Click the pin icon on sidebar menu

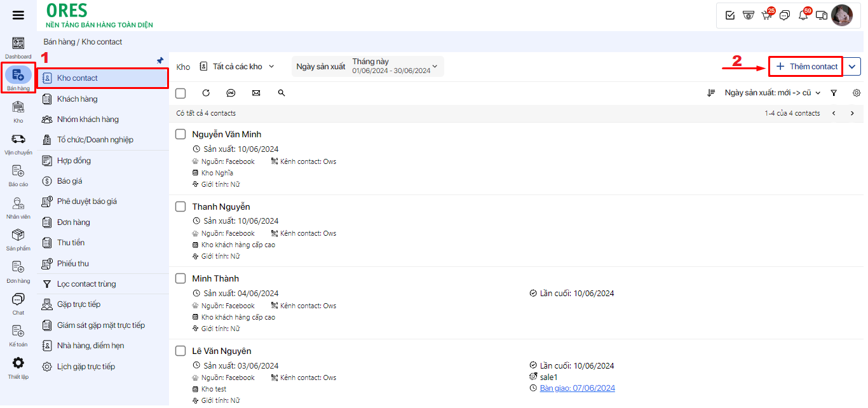click(x=160, y=60)
